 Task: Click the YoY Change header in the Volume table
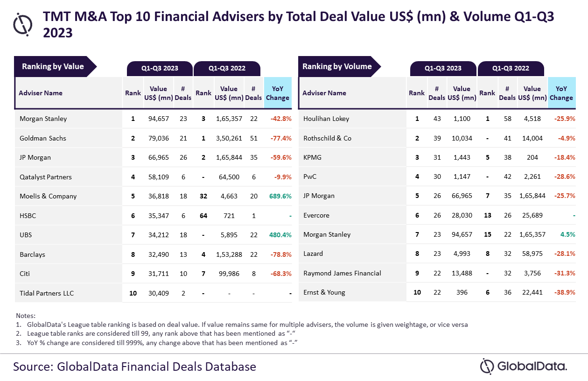561,93
